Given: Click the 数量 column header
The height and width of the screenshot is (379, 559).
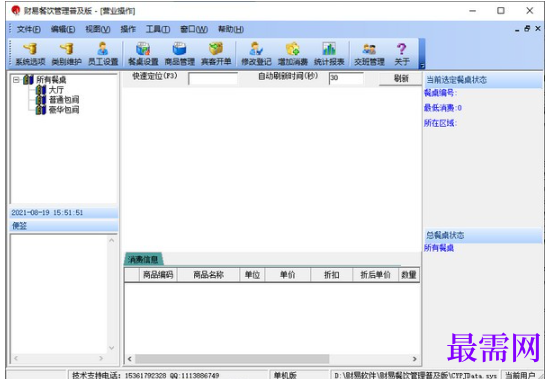Looking at the screenshot, I should click(x=409, y=275).
